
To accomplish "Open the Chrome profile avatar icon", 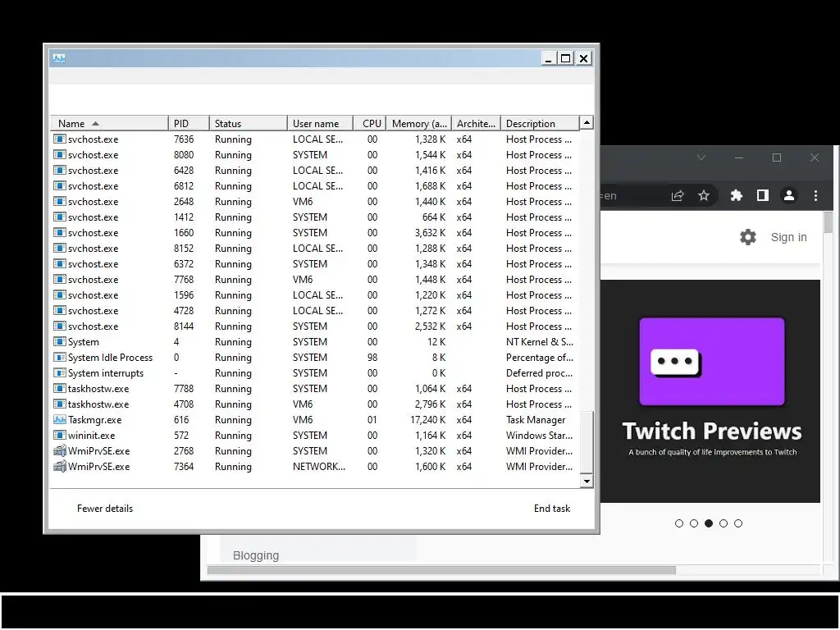I will pyautogui.click(x=789, y=195).
